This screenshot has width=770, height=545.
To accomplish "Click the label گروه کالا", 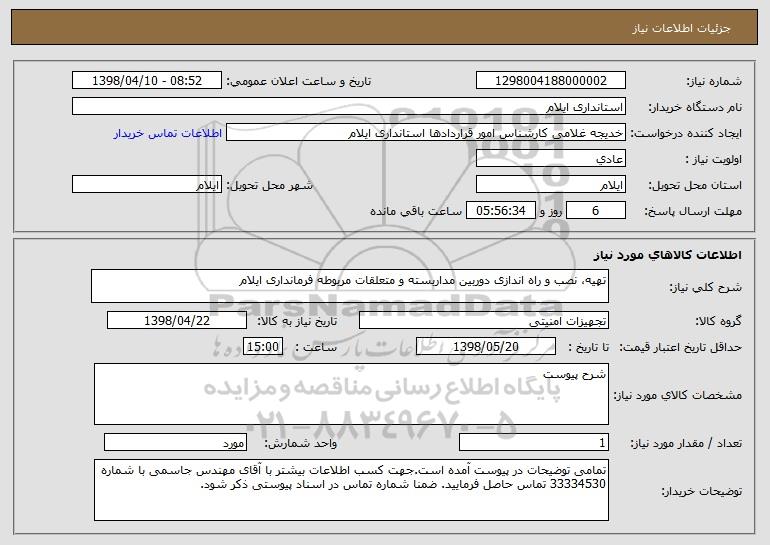I will tap(718, 321).
